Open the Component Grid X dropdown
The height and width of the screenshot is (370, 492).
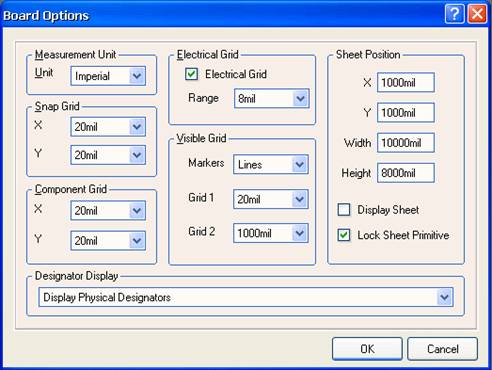(108, 210)
